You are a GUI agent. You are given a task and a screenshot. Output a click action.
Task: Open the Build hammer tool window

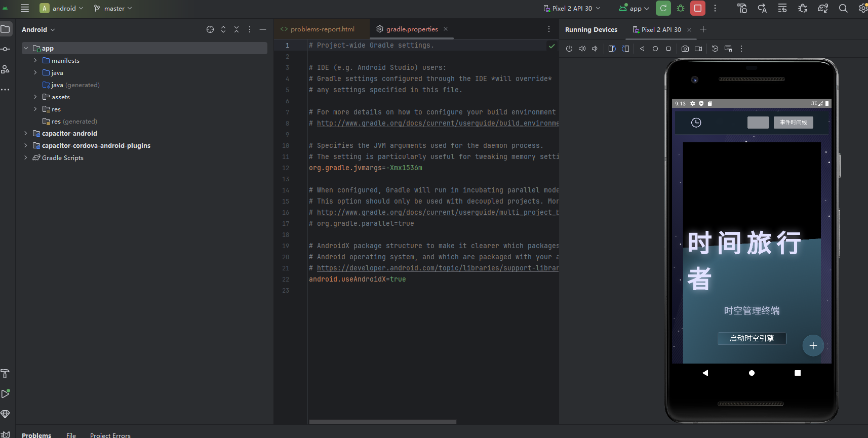tap(6, 374)
